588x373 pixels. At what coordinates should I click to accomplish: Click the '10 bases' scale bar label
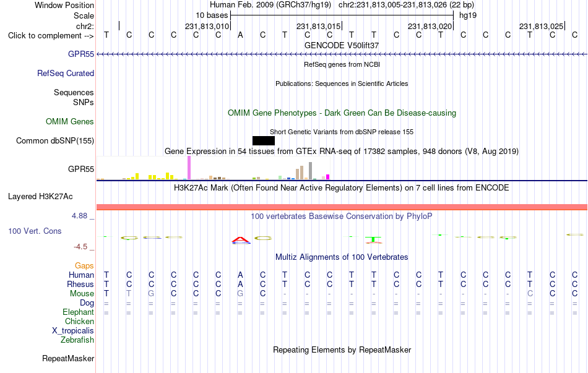212,15
